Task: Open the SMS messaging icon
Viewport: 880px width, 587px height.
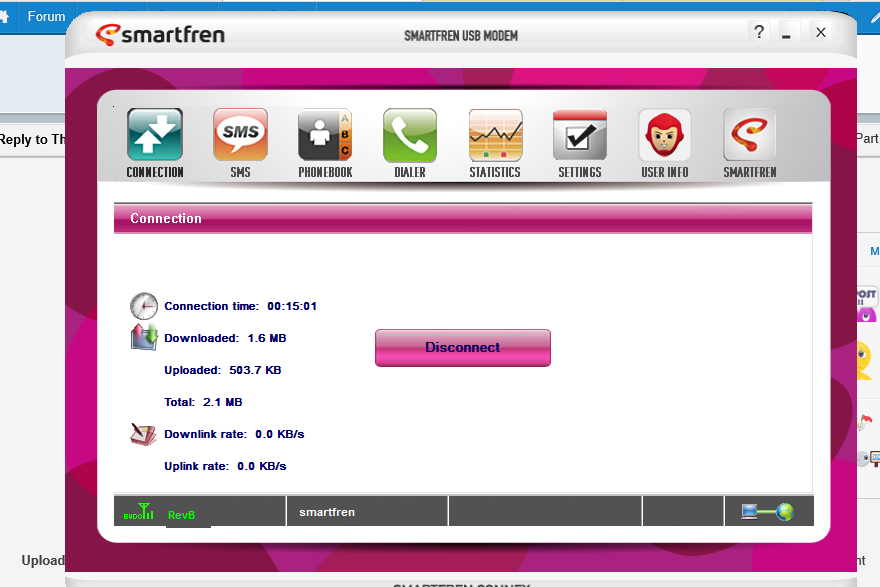Action: (240, 136)
